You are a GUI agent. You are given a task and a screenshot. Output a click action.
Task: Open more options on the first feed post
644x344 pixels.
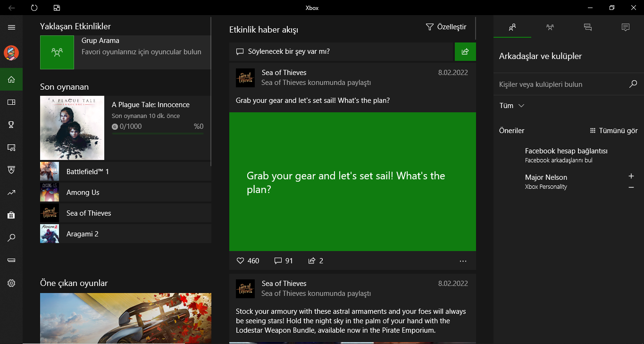463,261
